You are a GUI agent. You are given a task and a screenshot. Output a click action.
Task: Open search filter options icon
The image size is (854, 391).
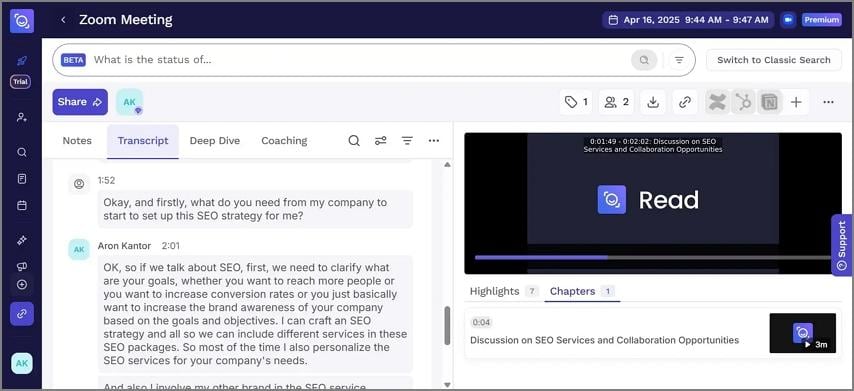(679, 60)
